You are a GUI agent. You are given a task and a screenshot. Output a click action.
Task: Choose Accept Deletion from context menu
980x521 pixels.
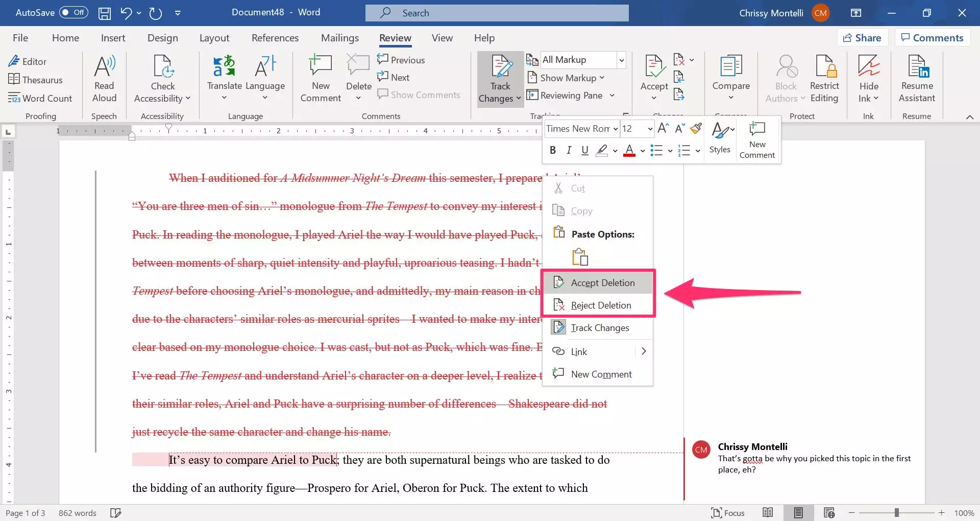(x=602, y=283)
